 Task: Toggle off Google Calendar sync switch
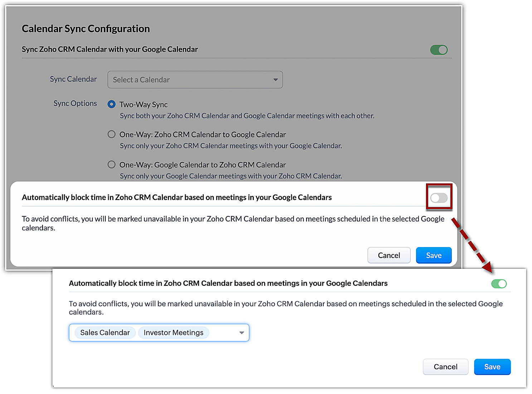(439, 50)
